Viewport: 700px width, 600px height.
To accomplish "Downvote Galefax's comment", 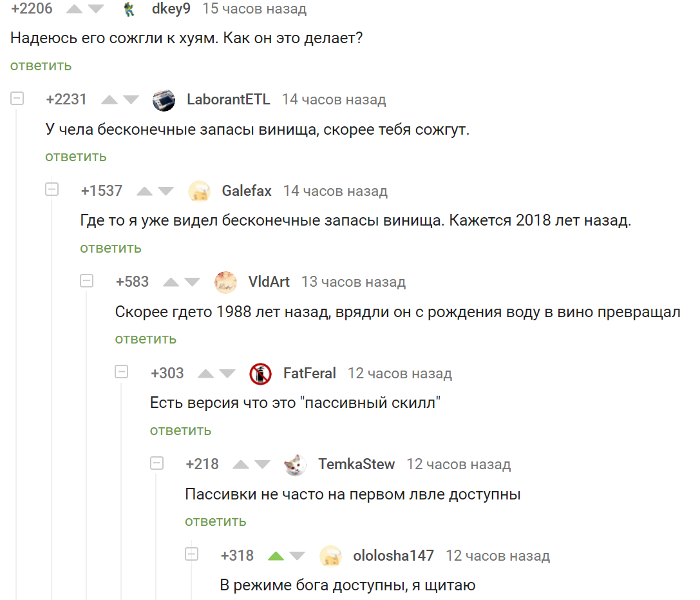I will coord(166,191).
